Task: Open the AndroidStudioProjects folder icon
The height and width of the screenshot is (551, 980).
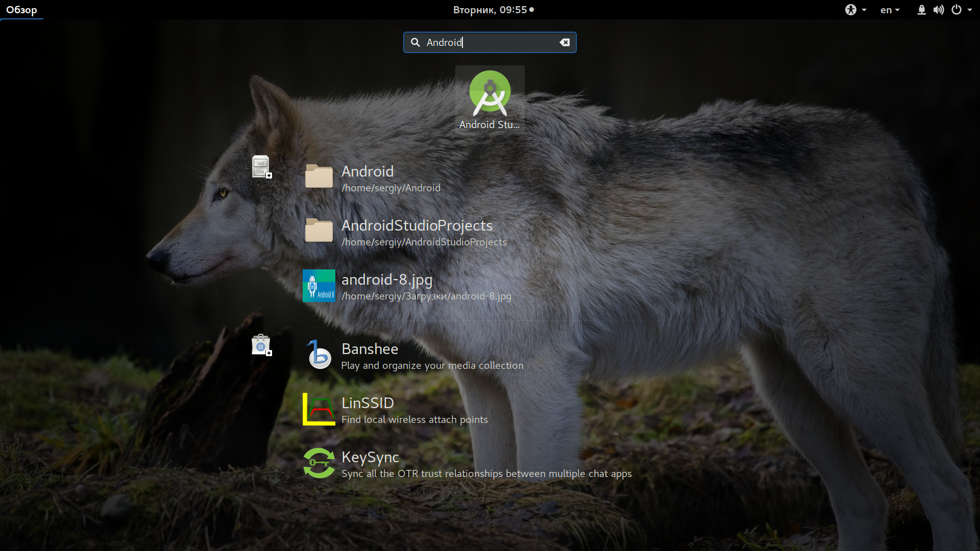Action: pos(319,231)
